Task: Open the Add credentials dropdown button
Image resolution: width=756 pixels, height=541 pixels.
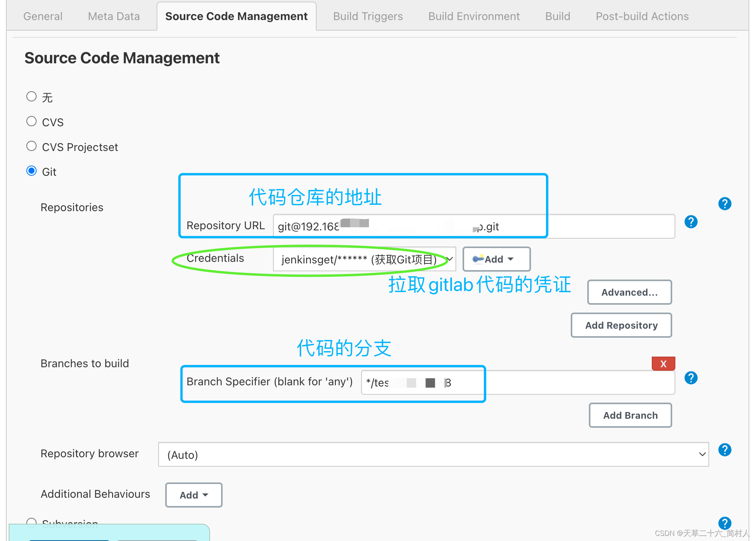Action: 496,259
